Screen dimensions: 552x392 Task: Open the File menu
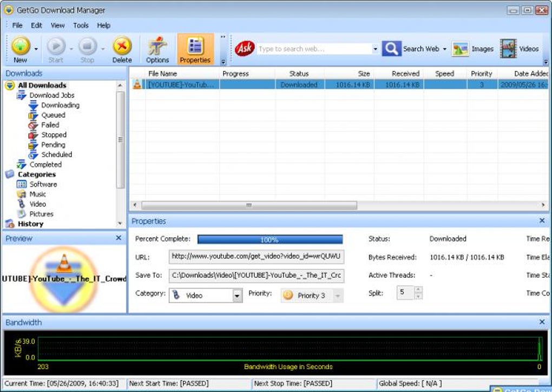point(17,25)
